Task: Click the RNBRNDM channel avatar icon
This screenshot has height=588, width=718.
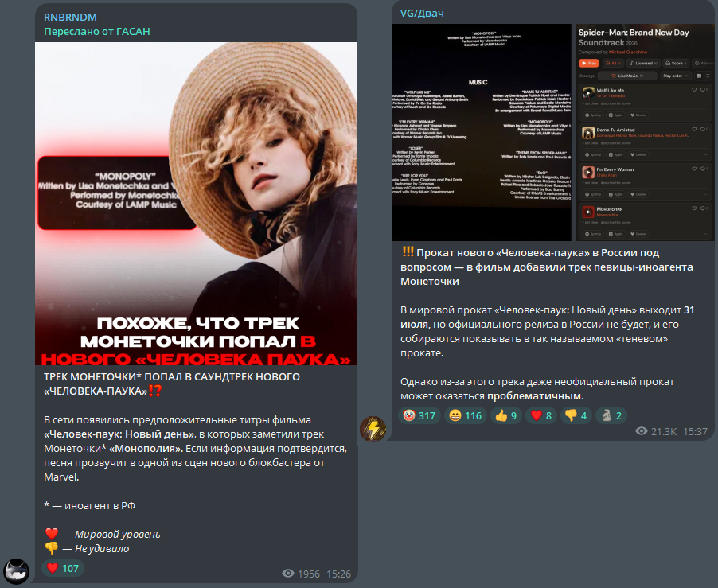Action: click(16, 571)
